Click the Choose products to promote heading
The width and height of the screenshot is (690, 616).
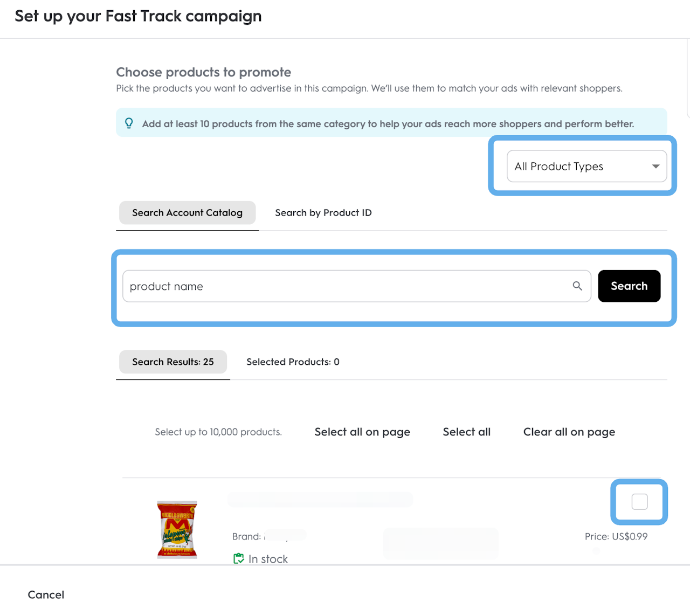pyautogui.click(x=203, y=72)
